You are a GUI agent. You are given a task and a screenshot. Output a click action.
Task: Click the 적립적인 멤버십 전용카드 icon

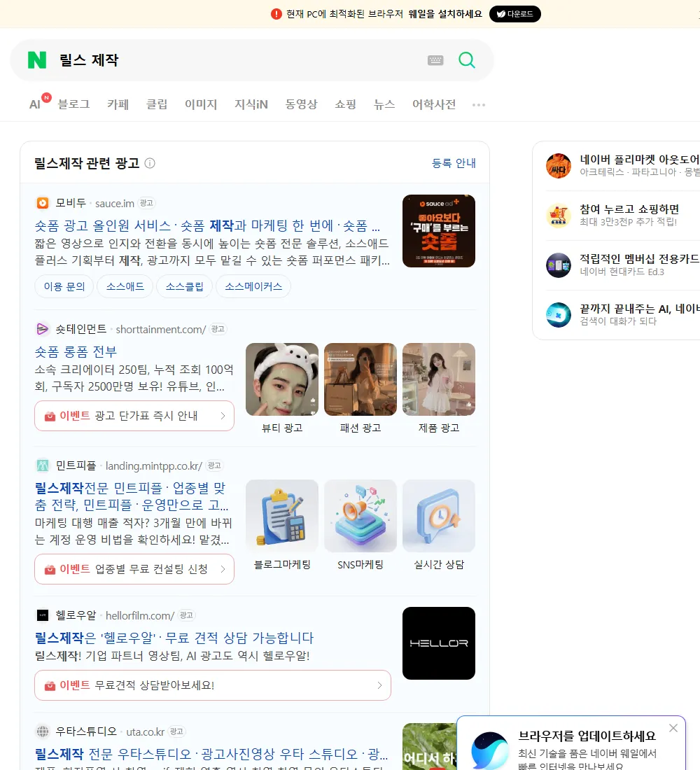pyautogui.click(x=559, y=265)
